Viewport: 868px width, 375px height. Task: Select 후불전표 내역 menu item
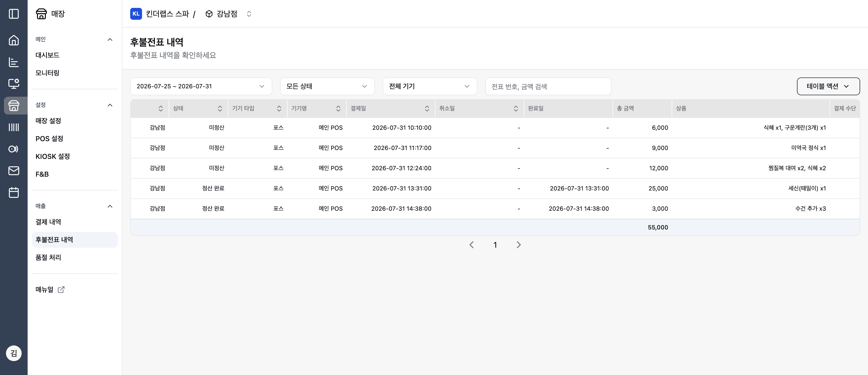pyautogui.click(x=74, y=240)
